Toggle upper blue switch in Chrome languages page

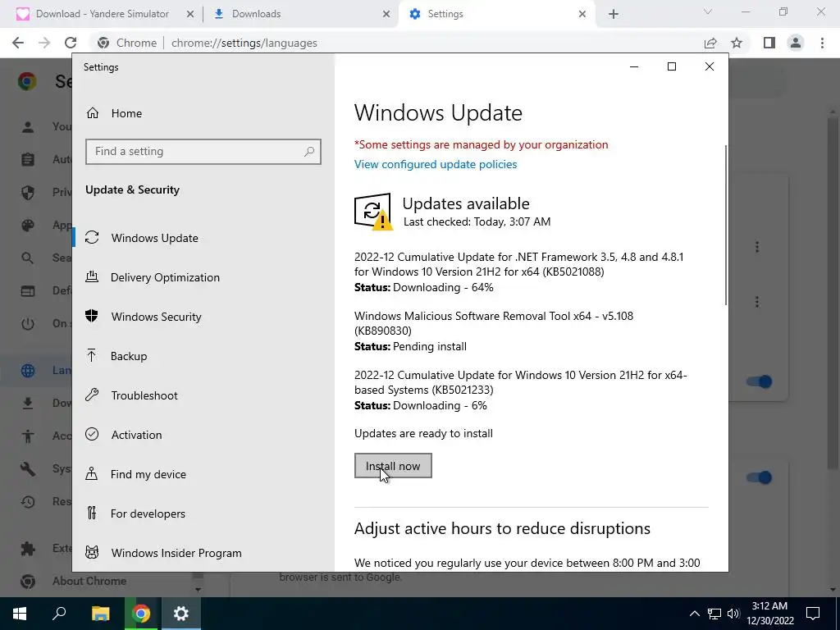[760, 381]
